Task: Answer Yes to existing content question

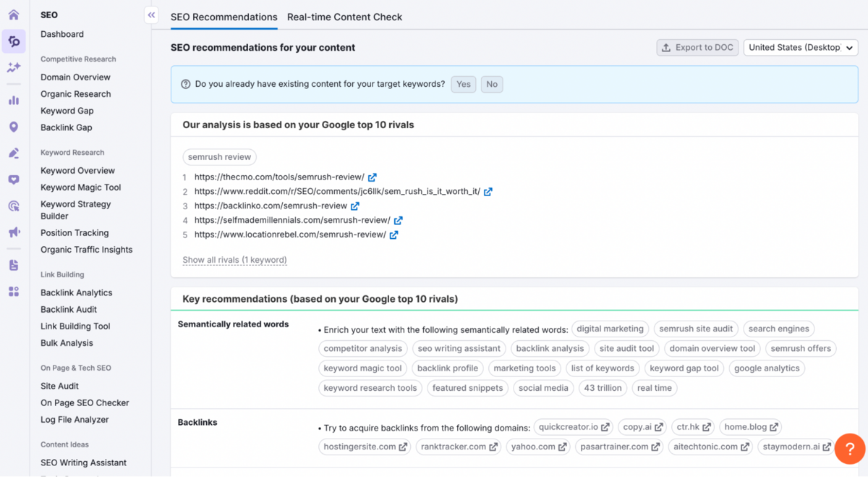Action: pos(464,84)
